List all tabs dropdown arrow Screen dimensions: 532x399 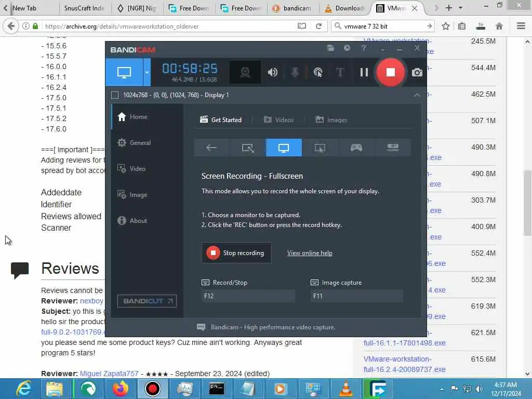click(x=460, y=8)
